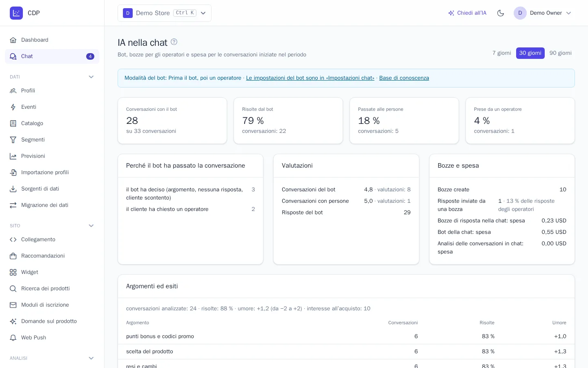Open the Previsioni chart icon

click(x=13, y=156)
